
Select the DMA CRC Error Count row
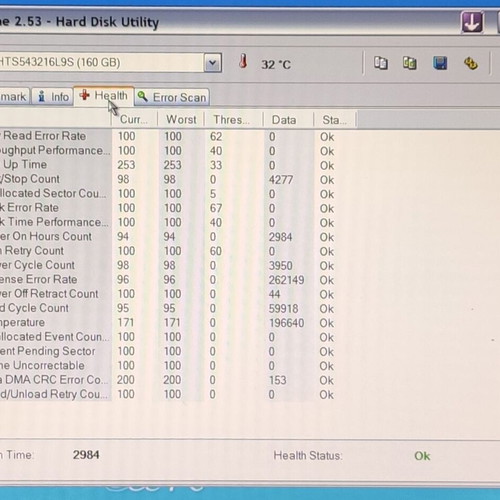(x=167, y=380)
